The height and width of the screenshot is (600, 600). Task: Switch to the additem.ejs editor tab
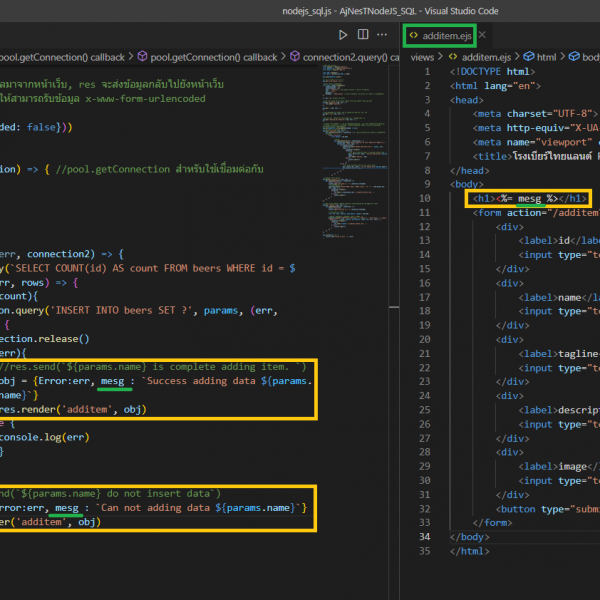[445, 34]
